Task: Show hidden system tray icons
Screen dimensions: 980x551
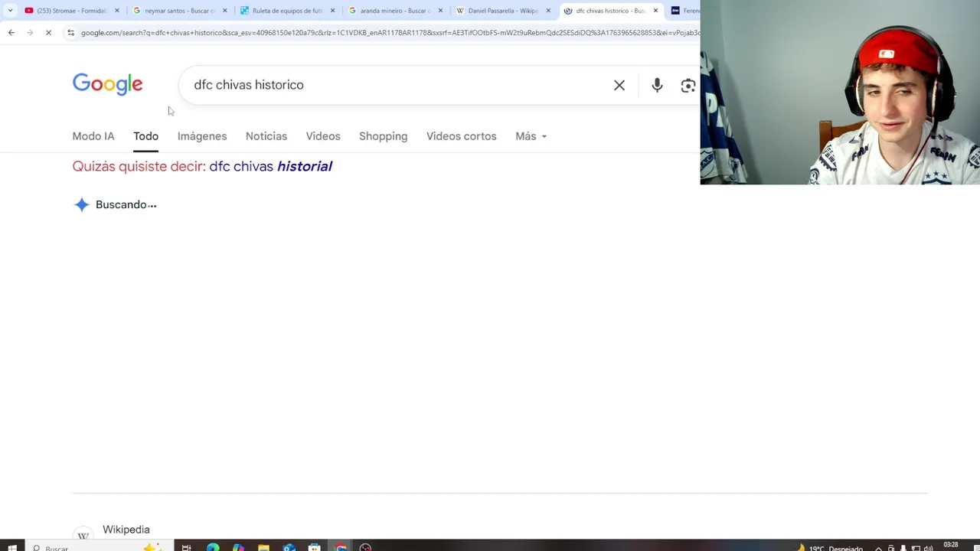Action: pyautogui.click(x=878, y=548)
